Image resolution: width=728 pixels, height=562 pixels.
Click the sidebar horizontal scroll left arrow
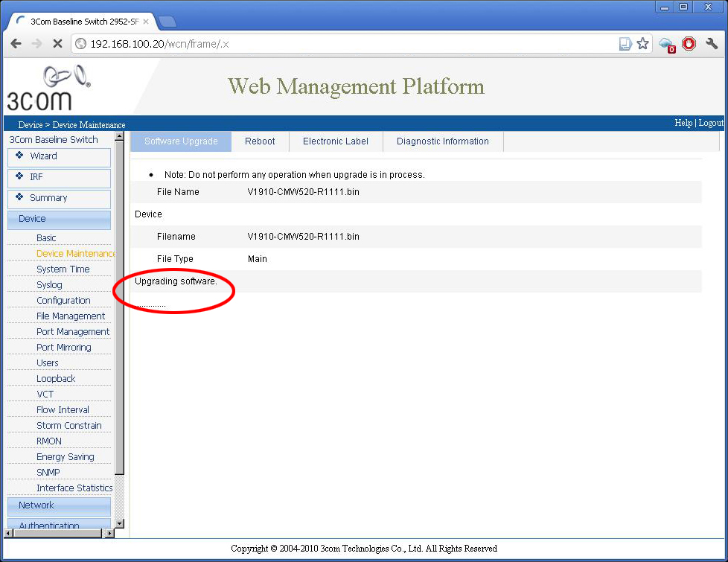point(8,534)
